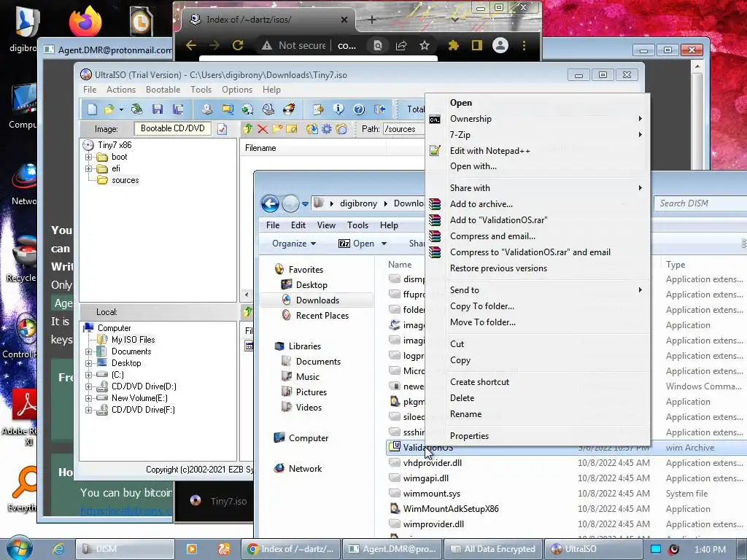The image size is (747, 560).
Task: Expand the efi folder in UltraISO tree
Action: pyautogui.click(x=88, y=168)
